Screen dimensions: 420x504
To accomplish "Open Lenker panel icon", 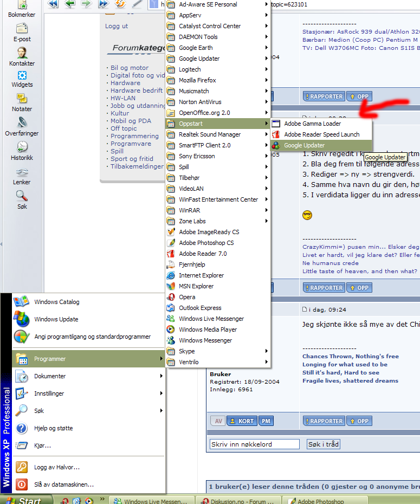I will [22, 173].
